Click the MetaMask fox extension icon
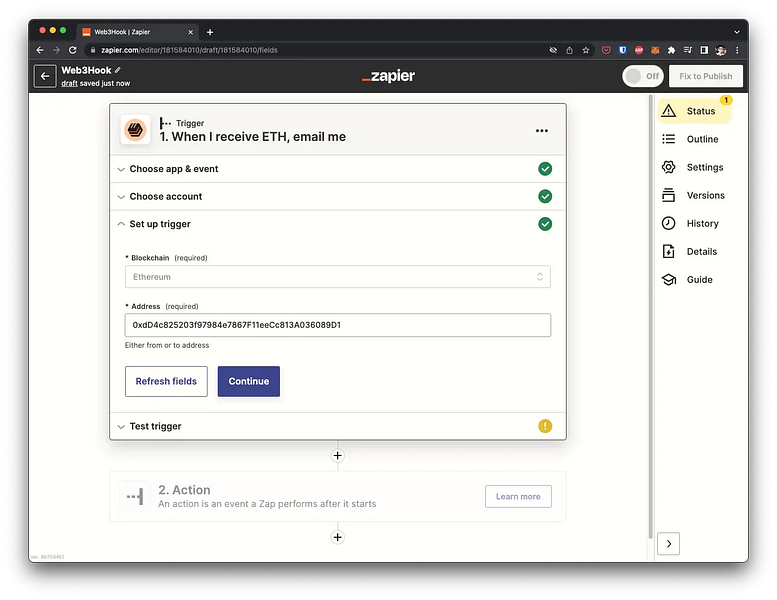 pos(655,50)
